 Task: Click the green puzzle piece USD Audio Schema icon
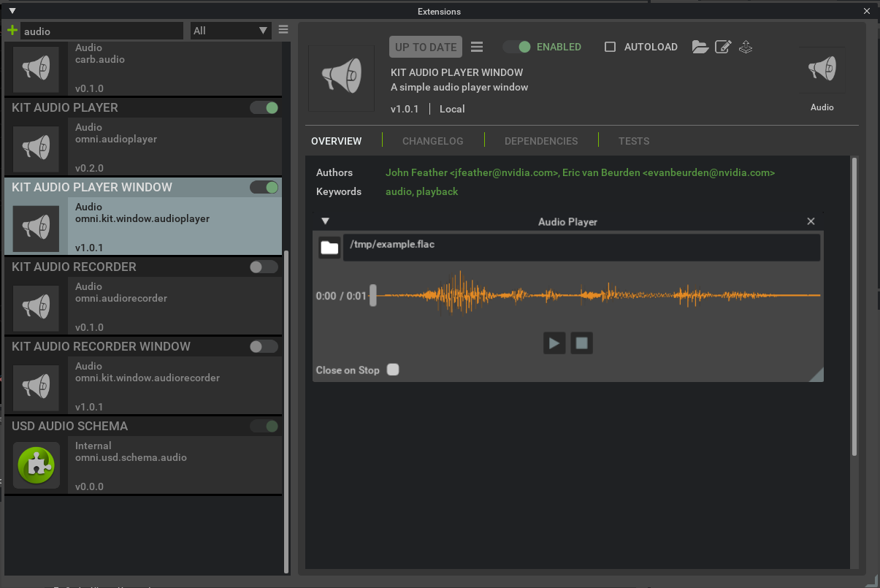pos(37,466)
